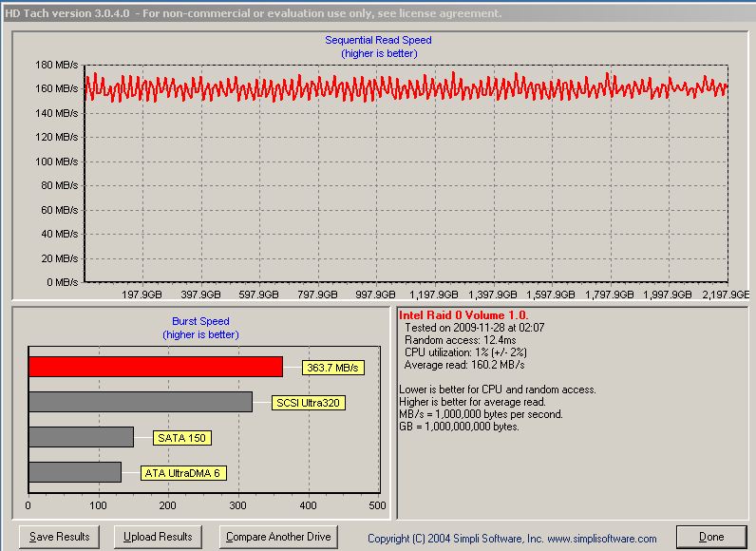Viewport: 756px width, 551px height.
Task: Click the Burst Speed chart title
Action: pos(200,321)
